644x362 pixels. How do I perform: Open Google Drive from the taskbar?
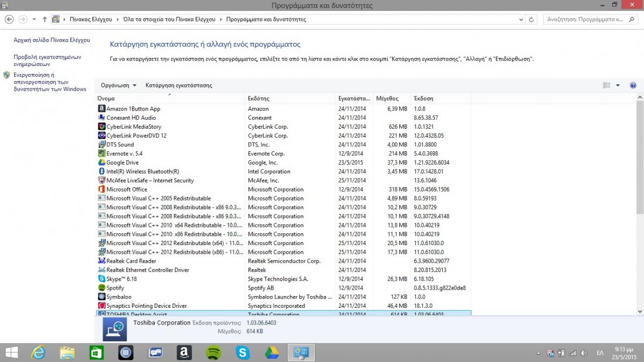(272, 352)
